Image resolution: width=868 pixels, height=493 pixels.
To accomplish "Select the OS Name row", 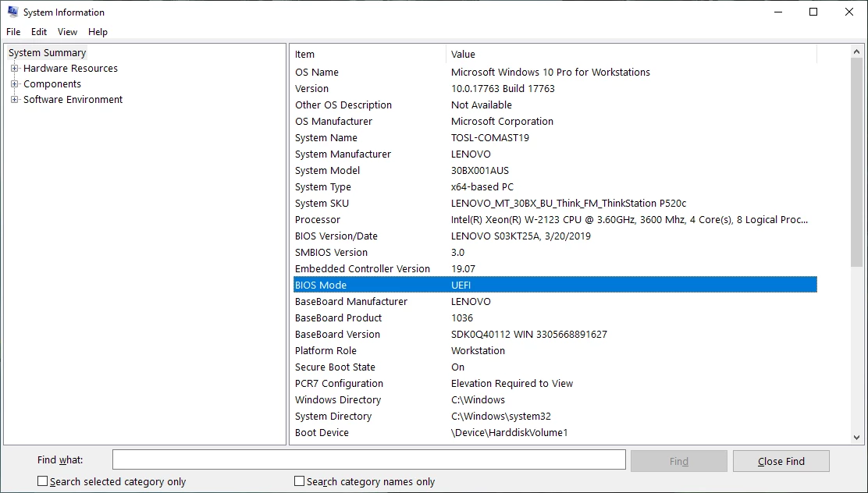I will pyautogui.click(x=553, y=73).
